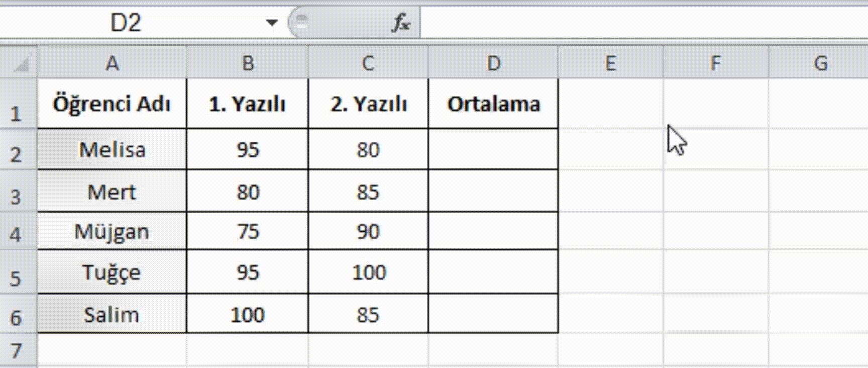
Task: Click the Select All corner triangle
Action: [19, 63]
